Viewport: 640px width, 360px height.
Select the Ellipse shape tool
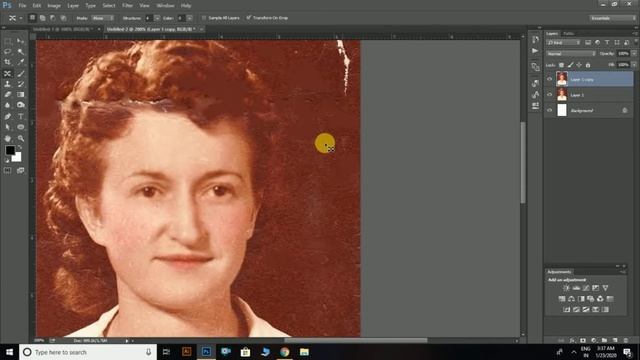point(20,127)
